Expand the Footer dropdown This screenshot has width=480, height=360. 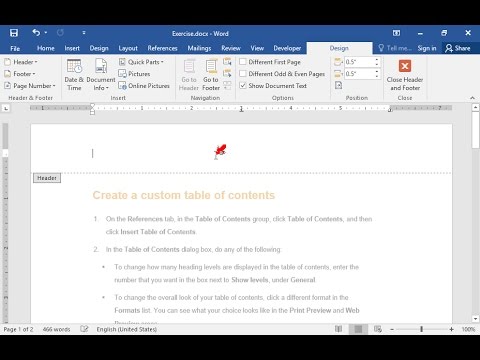20,74
